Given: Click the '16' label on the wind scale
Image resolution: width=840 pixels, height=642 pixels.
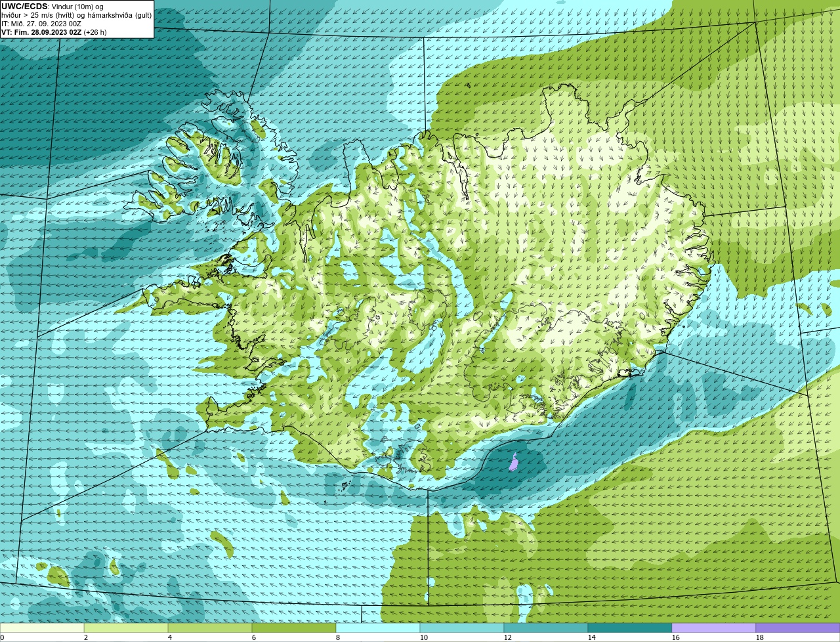Looking at the screenshot, I should point(676,637).
